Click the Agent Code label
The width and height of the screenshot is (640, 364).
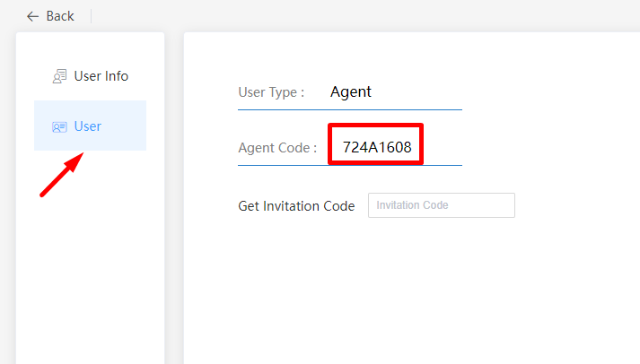coord(277,148)
